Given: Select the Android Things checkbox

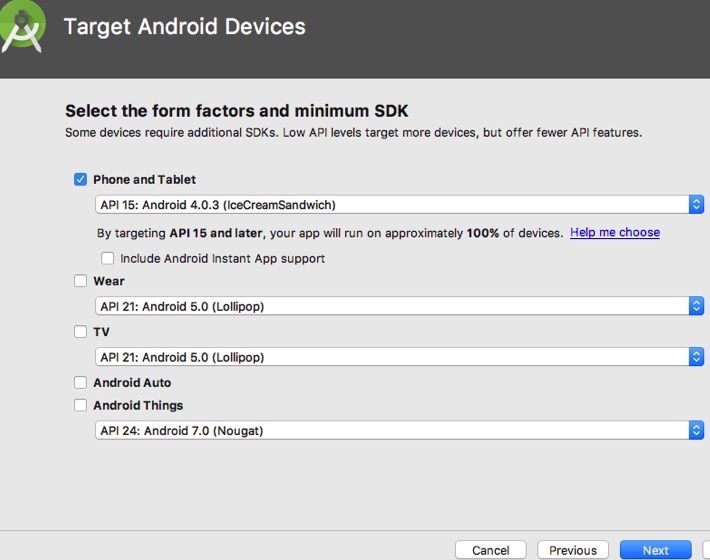Looking at the screenshot, I should click(x=80, y=405).
